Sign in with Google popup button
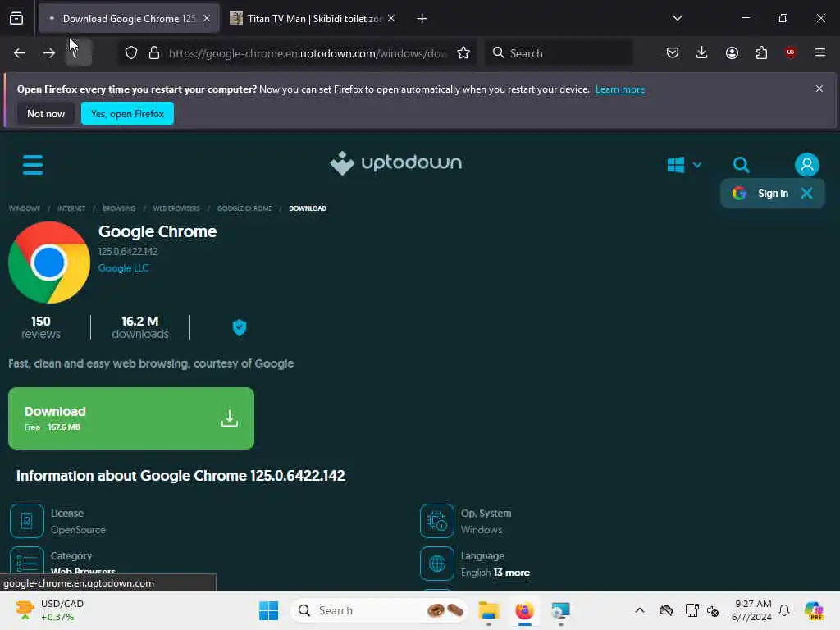 pos(760,194)
